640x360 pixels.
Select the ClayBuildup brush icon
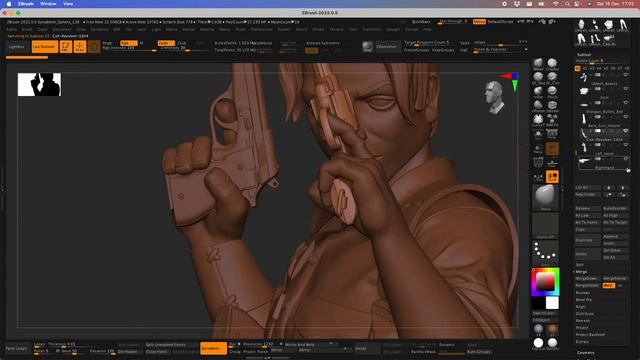point(552,64)
